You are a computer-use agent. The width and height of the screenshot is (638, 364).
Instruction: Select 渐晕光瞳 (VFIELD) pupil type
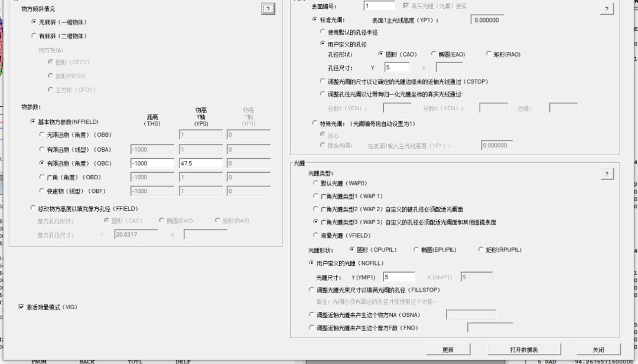point(315,235)
